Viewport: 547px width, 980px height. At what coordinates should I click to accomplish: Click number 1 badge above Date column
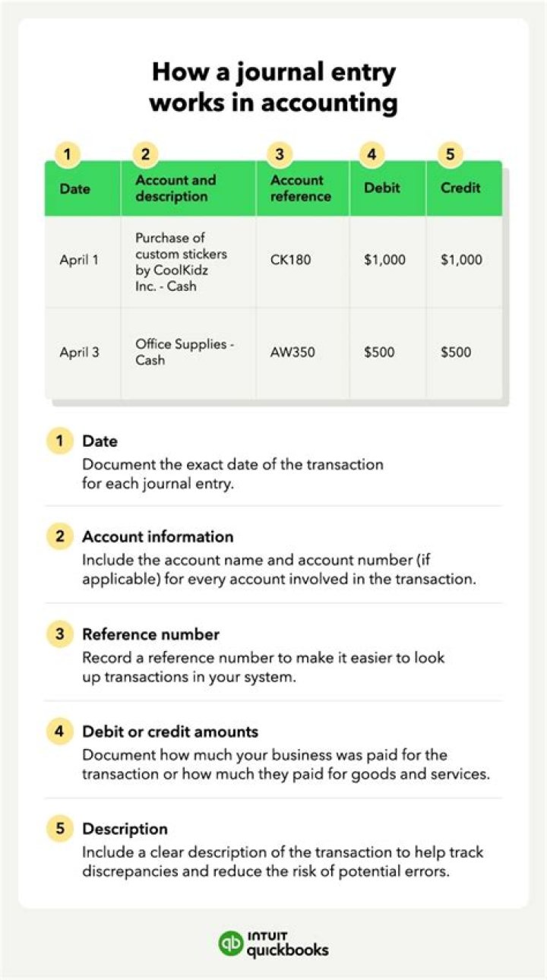click(x=68, y=155)
